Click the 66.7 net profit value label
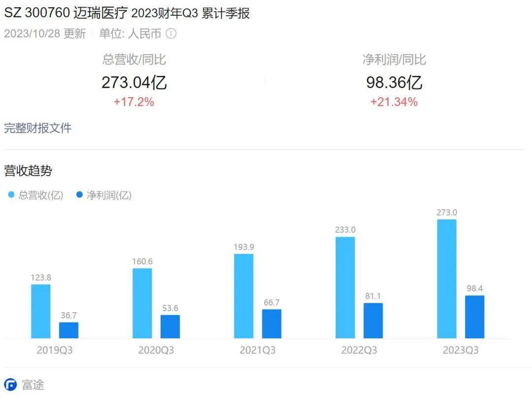Screen dimensions: 532x399 click(271, 302)
